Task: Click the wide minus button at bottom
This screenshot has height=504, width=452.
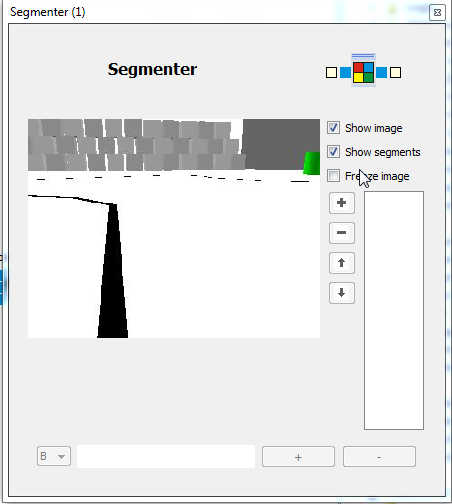Action: click(379, 457)
